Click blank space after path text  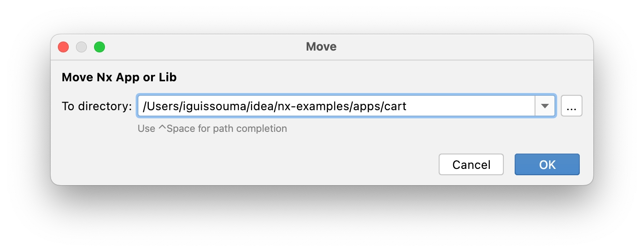point(470,107)
